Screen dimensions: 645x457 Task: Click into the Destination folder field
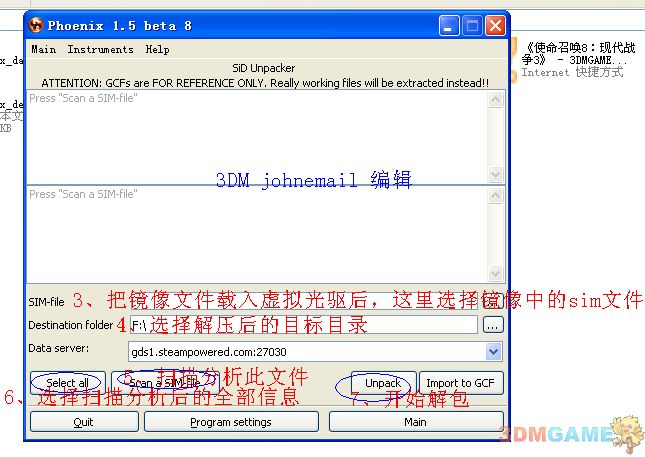point(304,325)
